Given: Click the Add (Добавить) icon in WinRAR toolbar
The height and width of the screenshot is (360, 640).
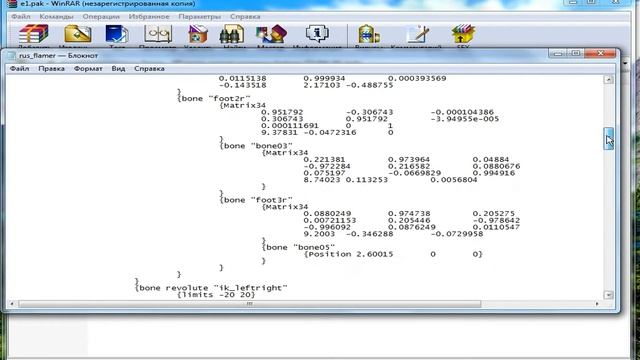Looking at the screenshot, I should [33, 34].
